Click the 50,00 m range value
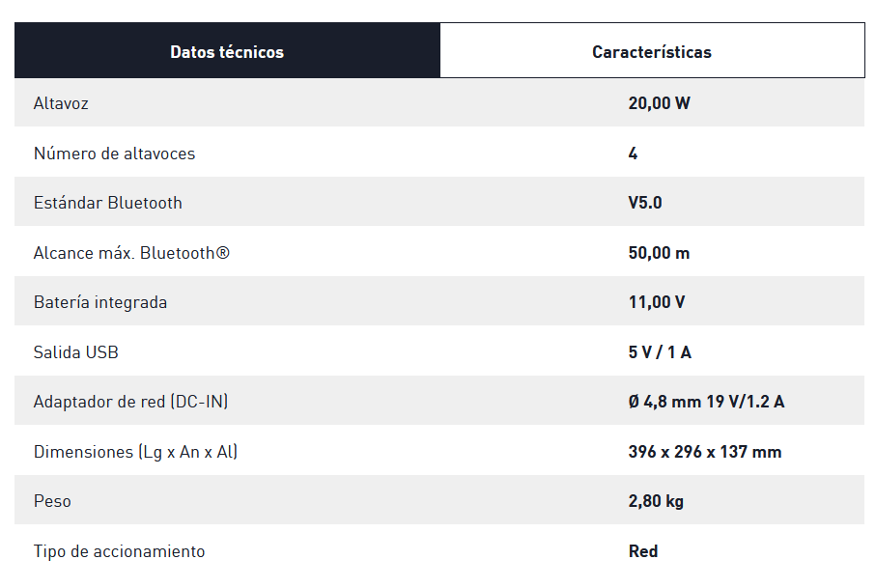Image resolution: width=876 pixels, height=588 pixels. [x=659, y=253]
